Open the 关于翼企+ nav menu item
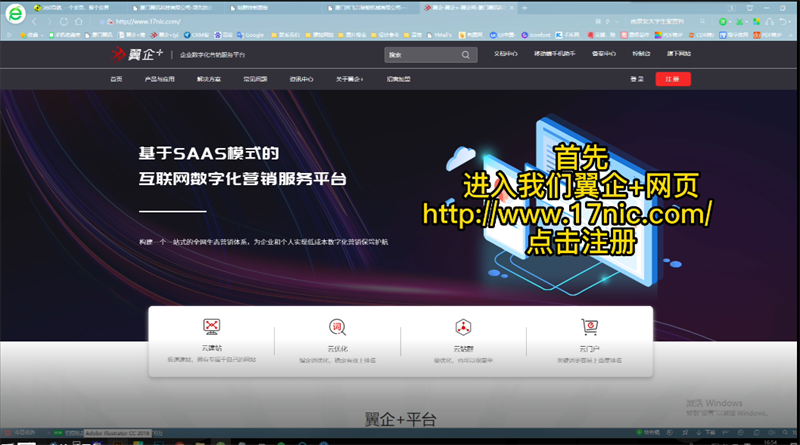800x445 pixels. coord(349,79)
